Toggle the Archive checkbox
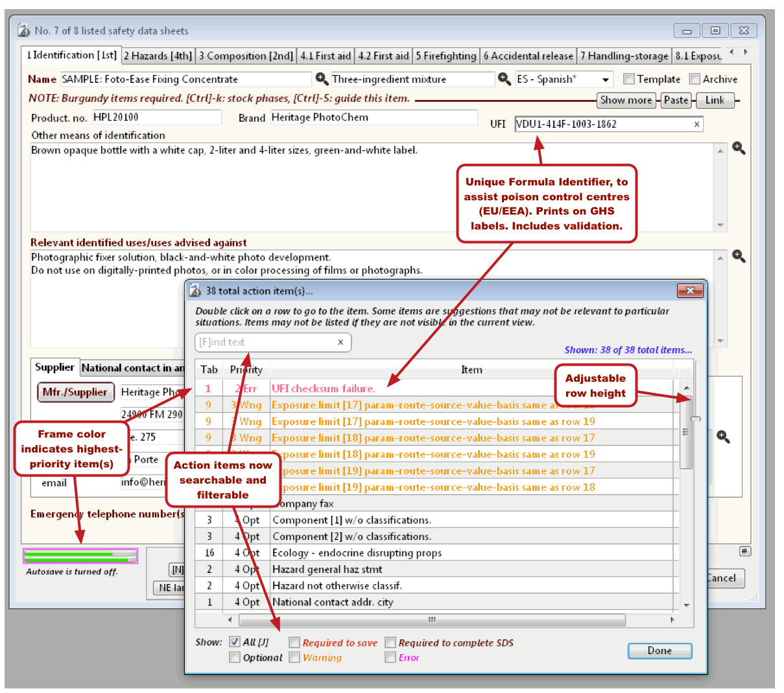 tap(695, 79)
